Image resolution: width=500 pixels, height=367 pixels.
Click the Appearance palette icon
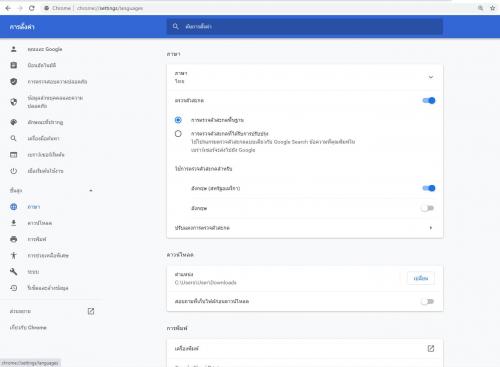[14, 122]
